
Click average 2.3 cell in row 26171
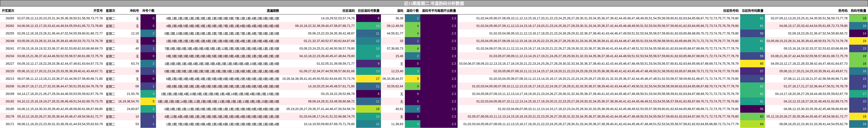tap(439, 124)
